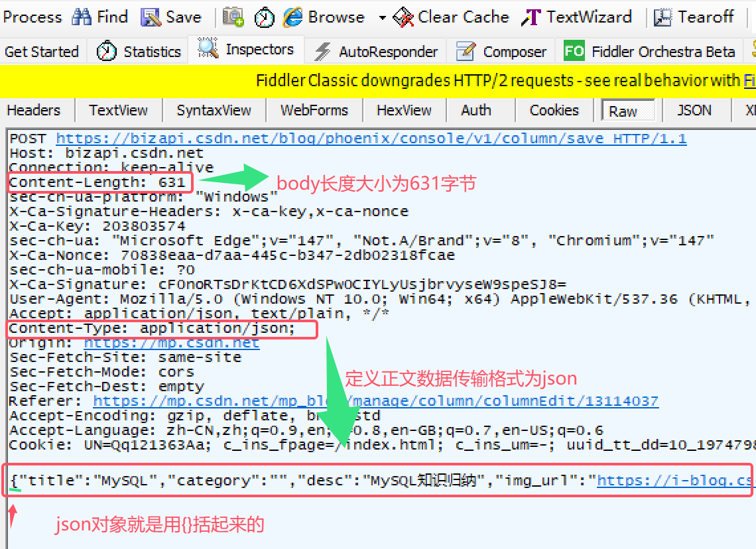Click the Sec-Fetch-Dest: empty line

point(107,387)
